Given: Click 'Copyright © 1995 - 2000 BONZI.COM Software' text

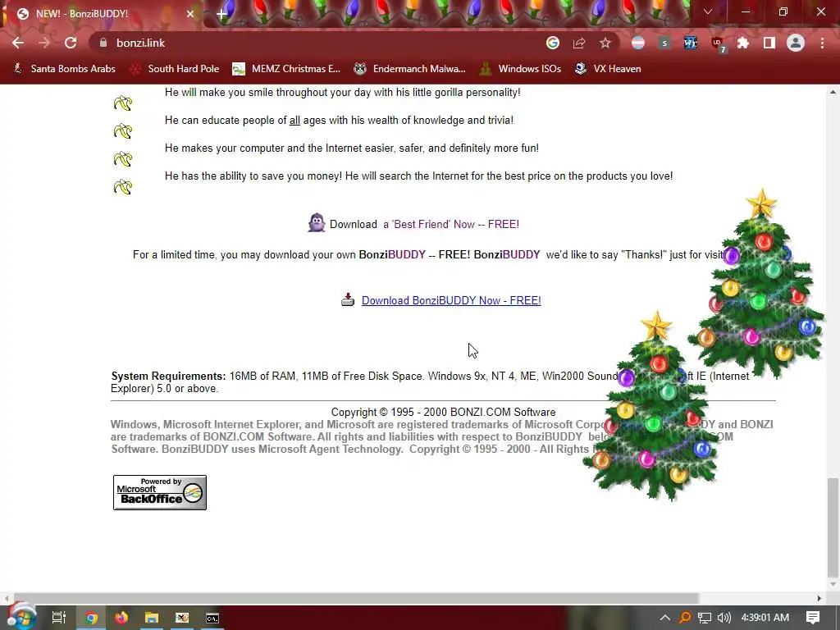Looking at the screenshot, I should [443, 412].
